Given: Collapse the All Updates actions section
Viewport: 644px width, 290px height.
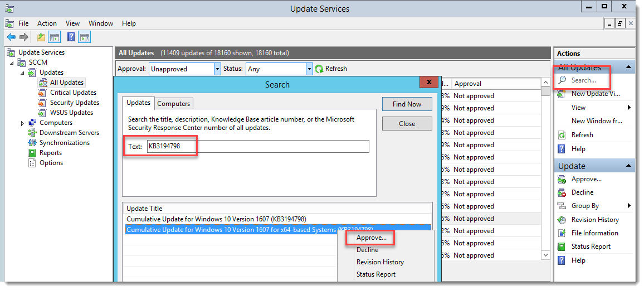Looking at the screenshot, I should coord(628,67).
